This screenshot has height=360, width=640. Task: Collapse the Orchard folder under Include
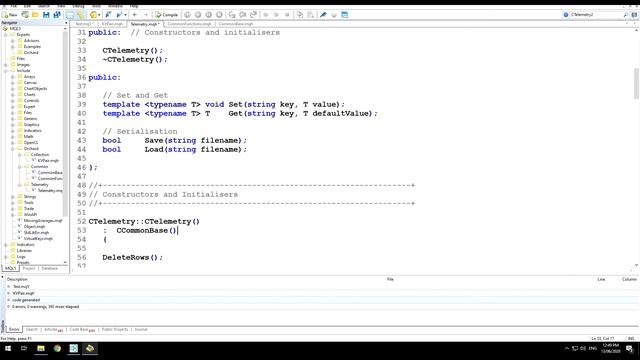13,149
